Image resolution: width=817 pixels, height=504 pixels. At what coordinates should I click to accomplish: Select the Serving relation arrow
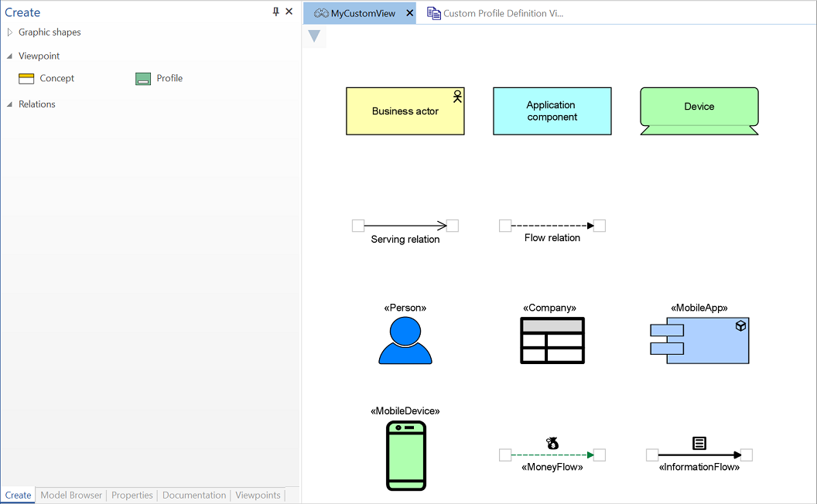pyautogui.click(x=405, y=226)
